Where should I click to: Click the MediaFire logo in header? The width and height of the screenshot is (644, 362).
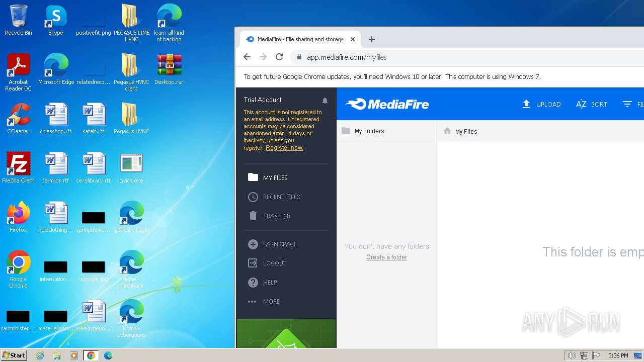click(x=387, y=104)
